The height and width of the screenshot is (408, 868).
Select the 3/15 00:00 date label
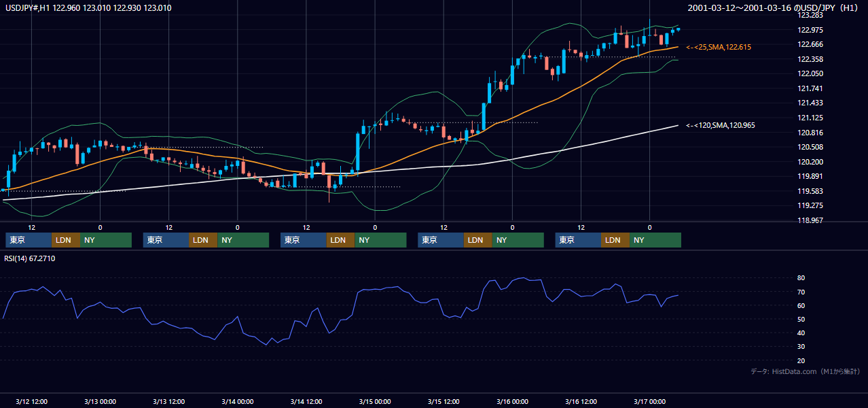[375, 401]
